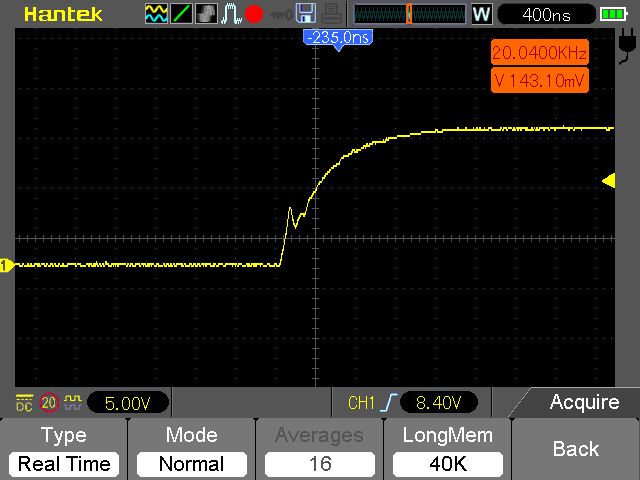The height and width of the screenshot is (480, 640).
Task: Click the yellow and cyan waveform channels icon
Action: (156, 13)
